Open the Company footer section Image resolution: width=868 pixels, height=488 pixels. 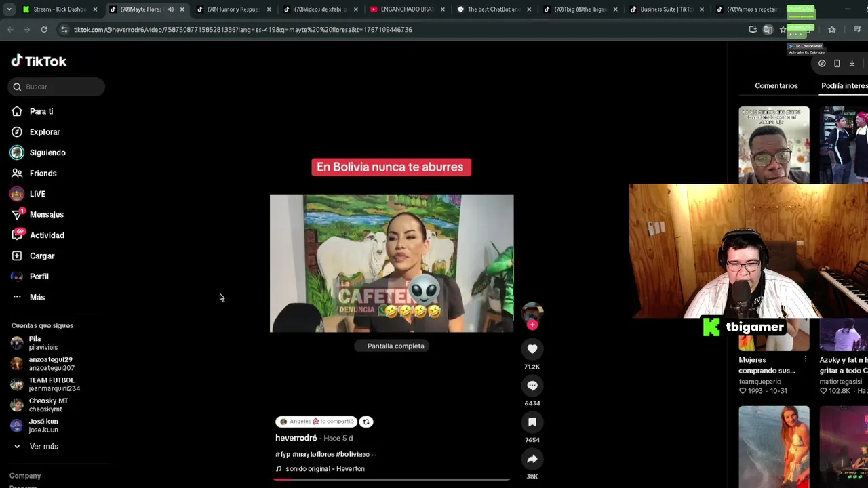pyautogui.click(x=25, y=476)
